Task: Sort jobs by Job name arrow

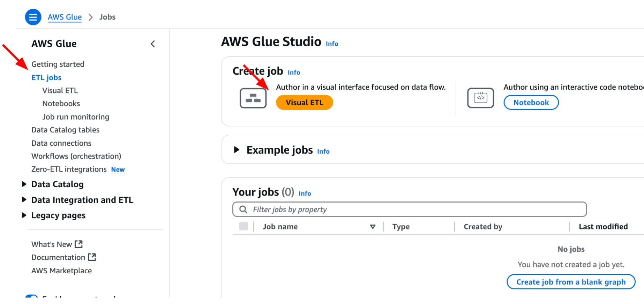Action: point(373,227)
